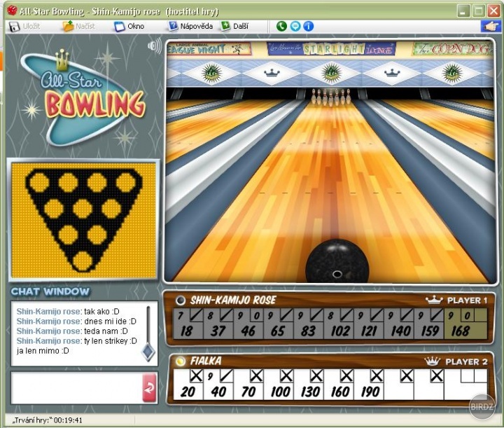Click the CHAT WINDOW heading
Viewport: 504px width, 428px height.
coord(50,291)
